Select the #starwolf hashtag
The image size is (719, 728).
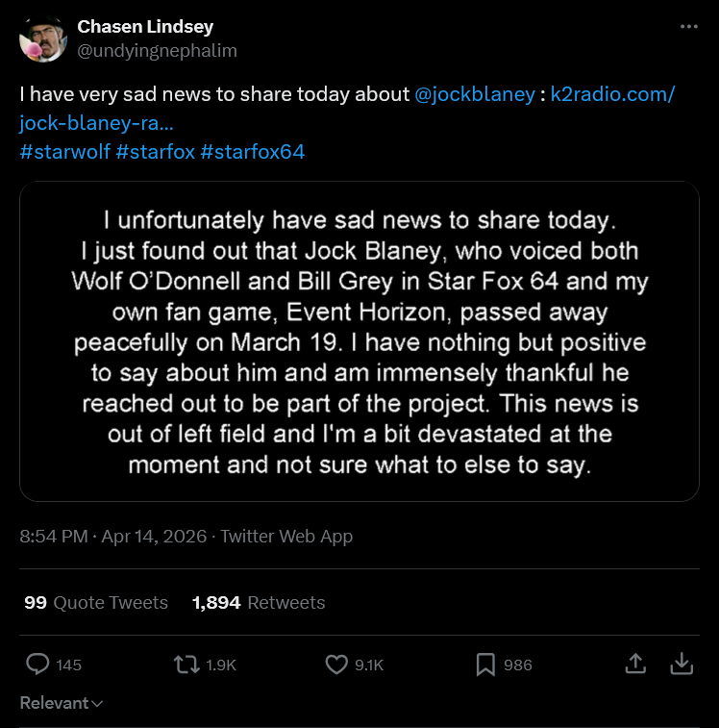coord(63,151)
